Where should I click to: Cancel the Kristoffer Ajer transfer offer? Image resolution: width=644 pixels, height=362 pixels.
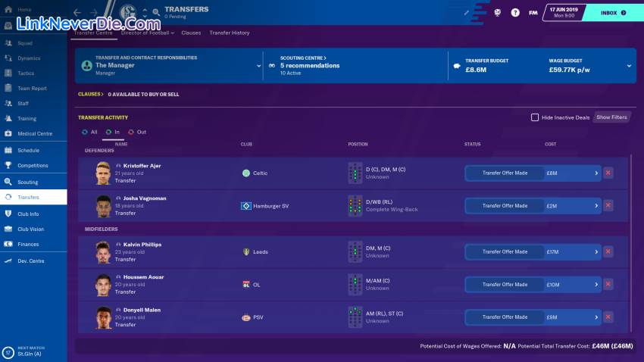pos(608,173)
